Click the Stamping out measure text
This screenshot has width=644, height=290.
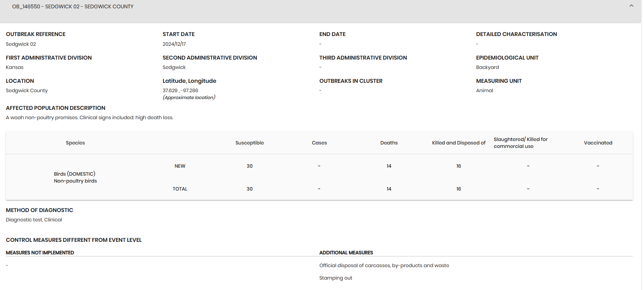(x=336, y=278)
